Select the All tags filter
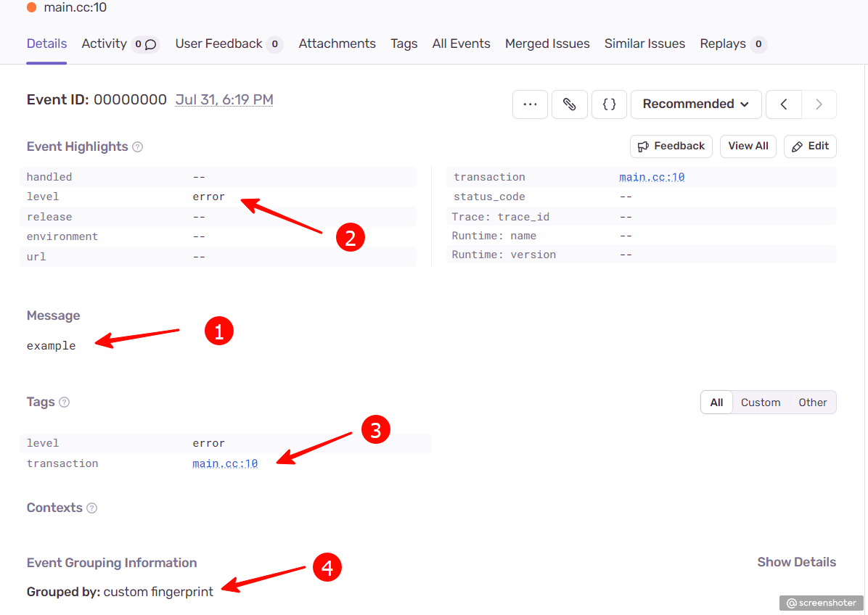The width and height of the screenshot is (868, 615). (716, 403)
